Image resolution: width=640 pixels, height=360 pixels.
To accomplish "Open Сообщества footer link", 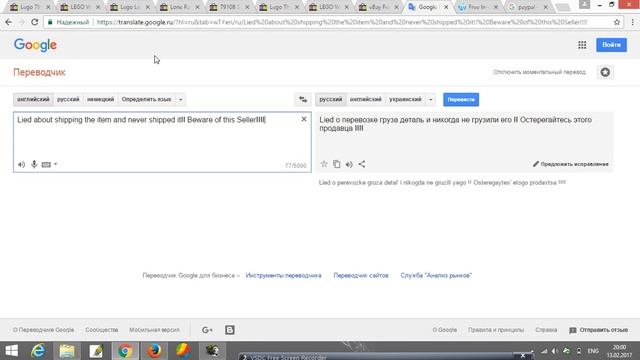I will tap(102, 330).
